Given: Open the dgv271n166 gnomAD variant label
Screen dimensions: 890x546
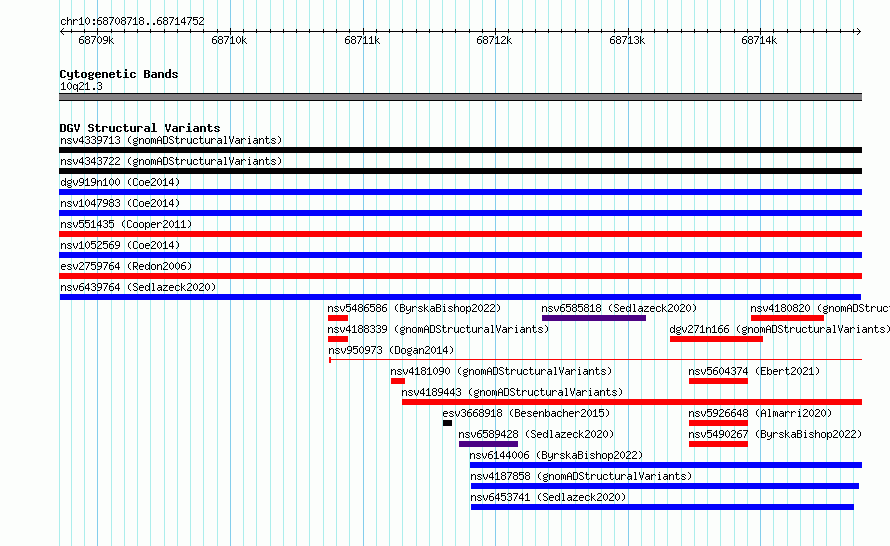Looking at the screenshot, I should (780, 329).
